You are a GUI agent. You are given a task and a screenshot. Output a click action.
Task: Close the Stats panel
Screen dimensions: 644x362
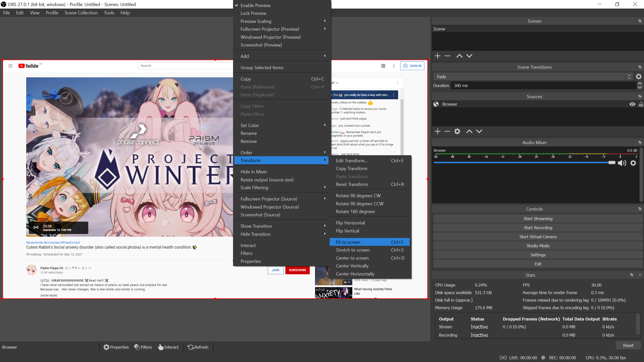coord(640,275)
